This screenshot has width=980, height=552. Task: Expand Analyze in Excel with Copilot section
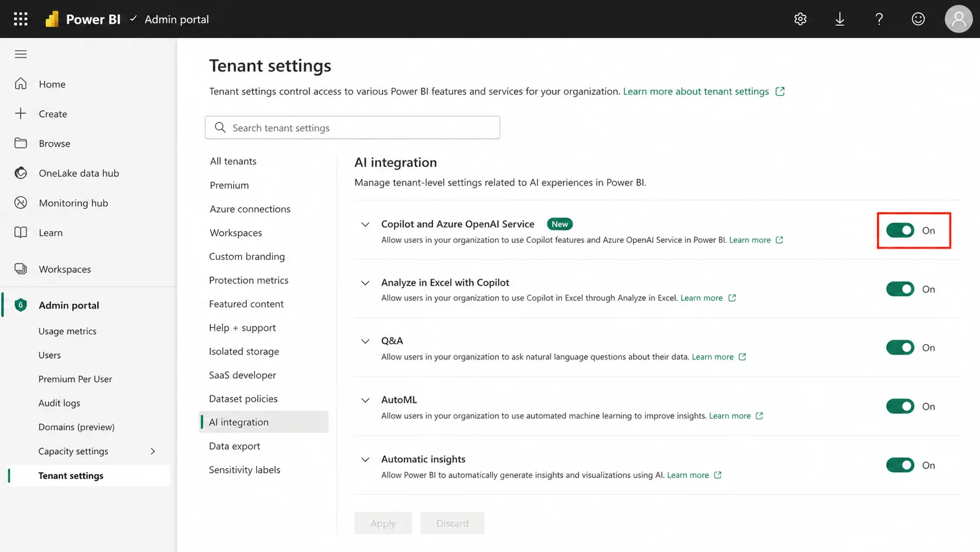tap(365, 283)
